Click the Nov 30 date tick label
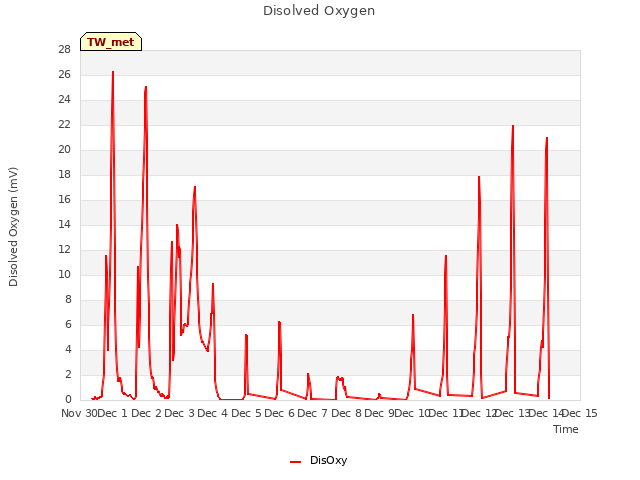Viewport: 640px width, 480px height. (80, 413)
